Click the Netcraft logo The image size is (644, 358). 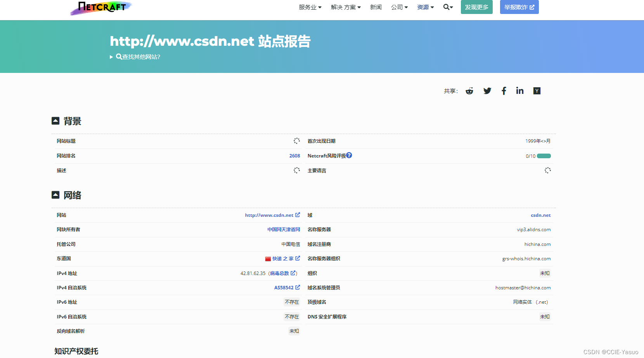(101, 7)
